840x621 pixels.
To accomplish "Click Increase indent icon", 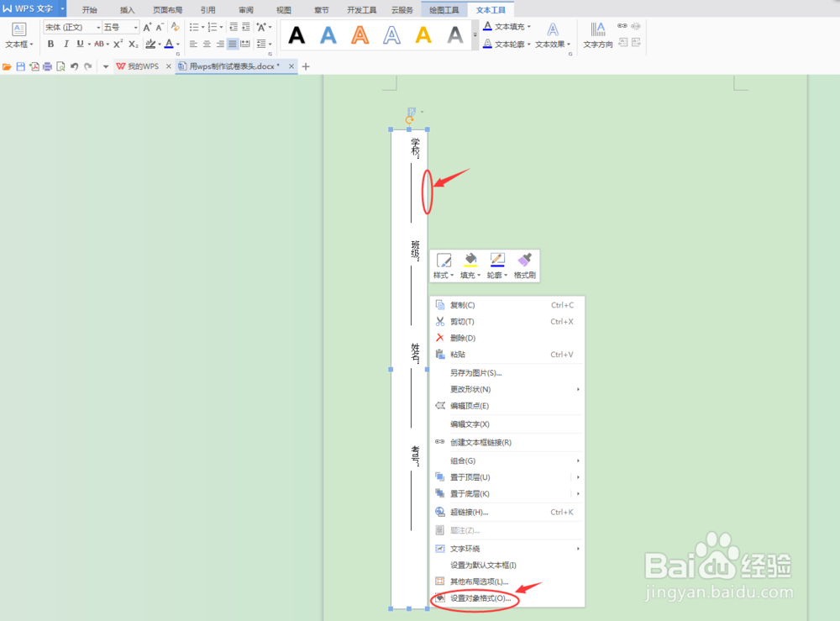I will pos(246,27).
